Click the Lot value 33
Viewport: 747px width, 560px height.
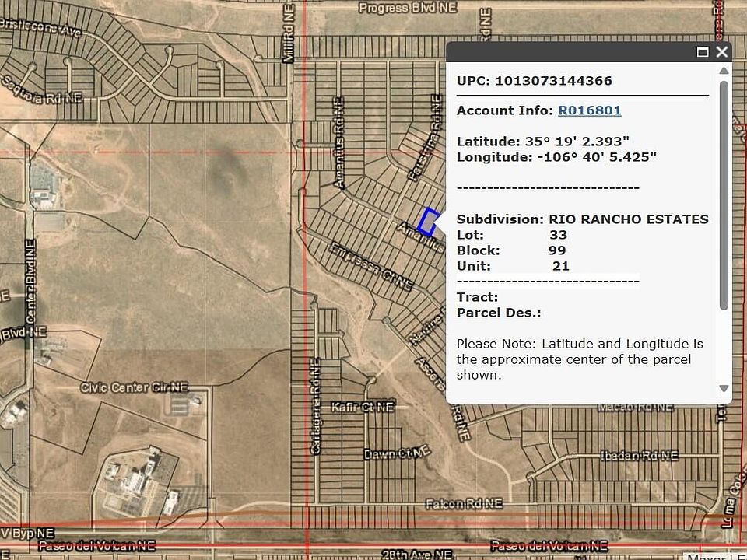point(559,235)
